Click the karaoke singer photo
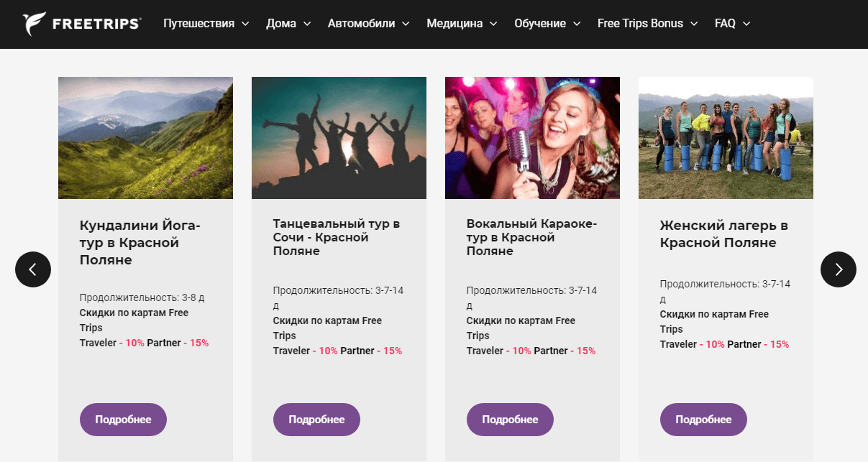Screen dimensions: 868x462 pos(532,137)
